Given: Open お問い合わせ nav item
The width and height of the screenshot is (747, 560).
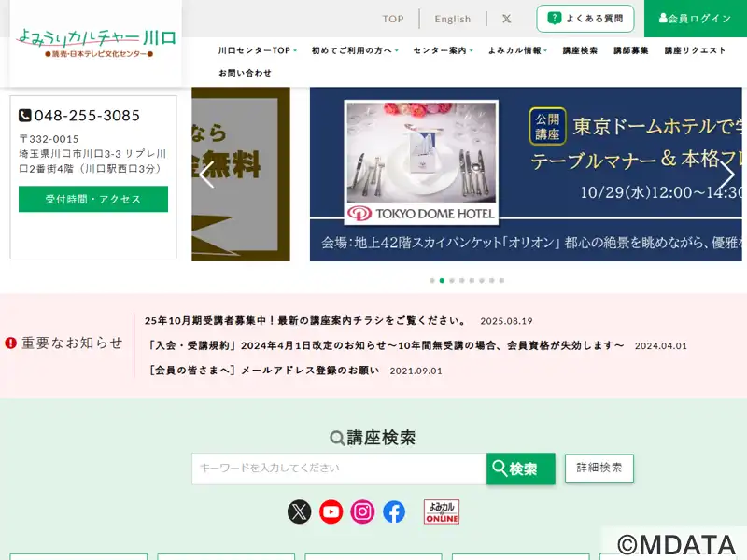Looking at the screenshot, I should [245, 73].
